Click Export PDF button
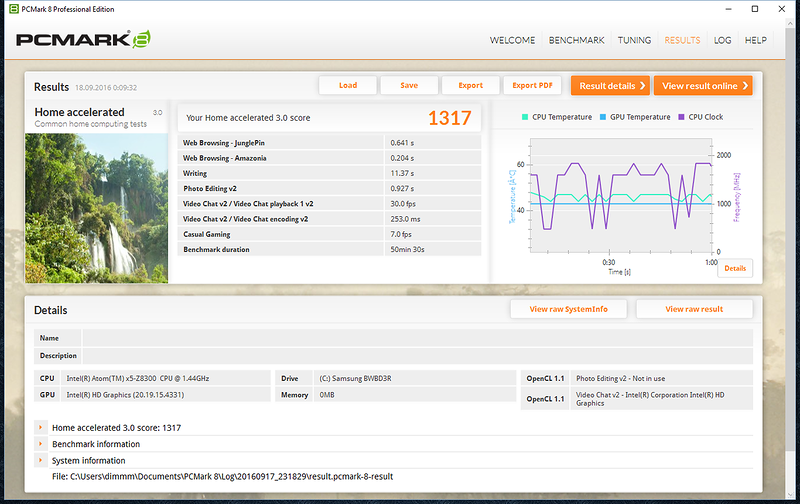The image size is (800, 504). click(x=532, y=85)
